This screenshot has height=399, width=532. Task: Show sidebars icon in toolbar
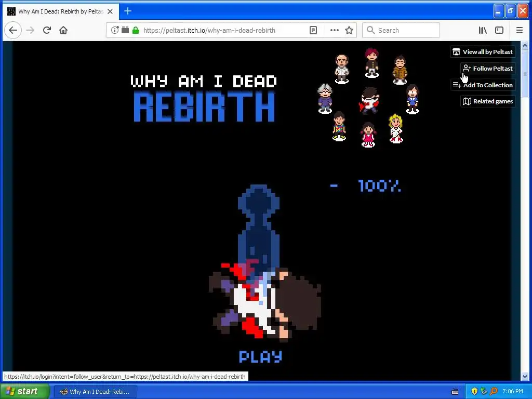pyautogui.click(x=499, y=30)
